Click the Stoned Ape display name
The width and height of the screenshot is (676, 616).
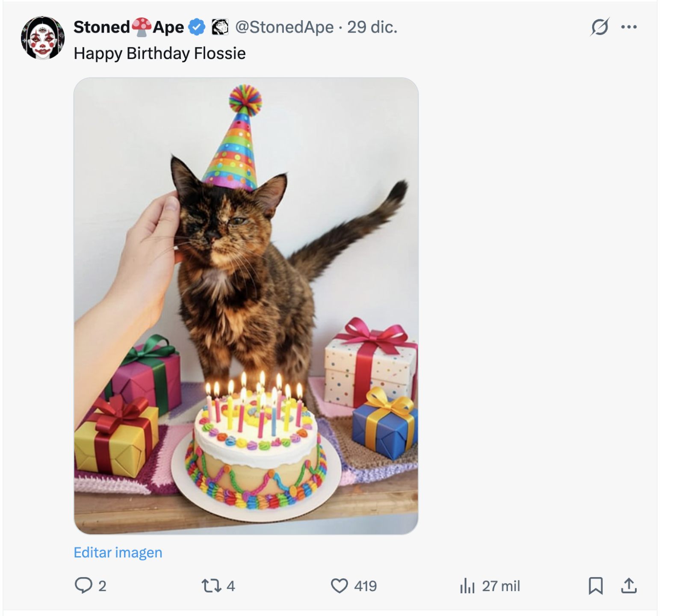pyautogui.click(x=128, y=27)
